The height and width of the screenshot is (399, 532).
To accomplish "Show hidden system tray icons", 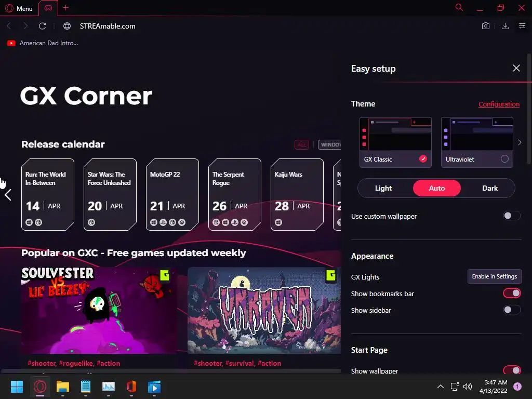I will tap(441, 387).
